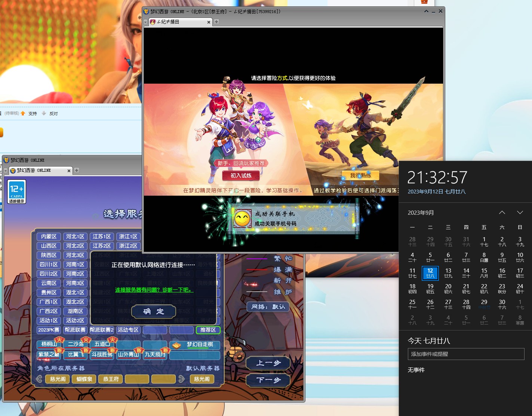Click the chessboard icon beside 梦幻自走棋

click(x=176, y=345)
